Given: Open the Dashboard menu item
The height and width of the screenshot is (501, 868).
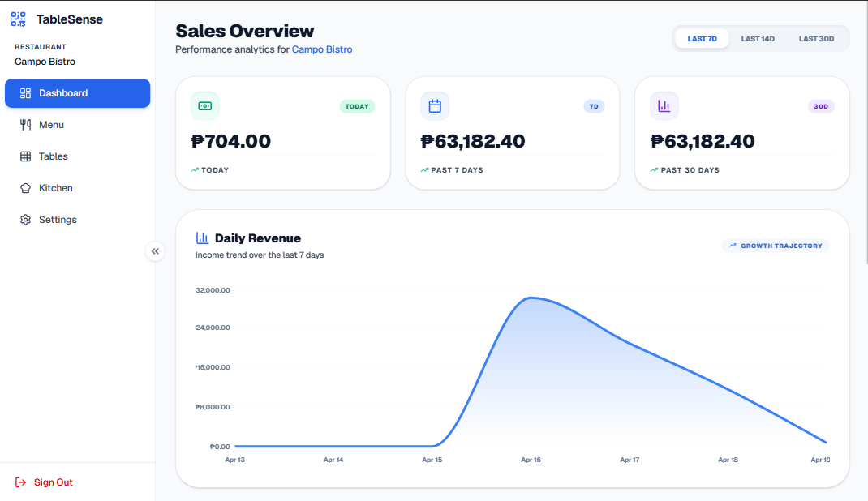Looking at the screenshot, I should pos(77,93).
